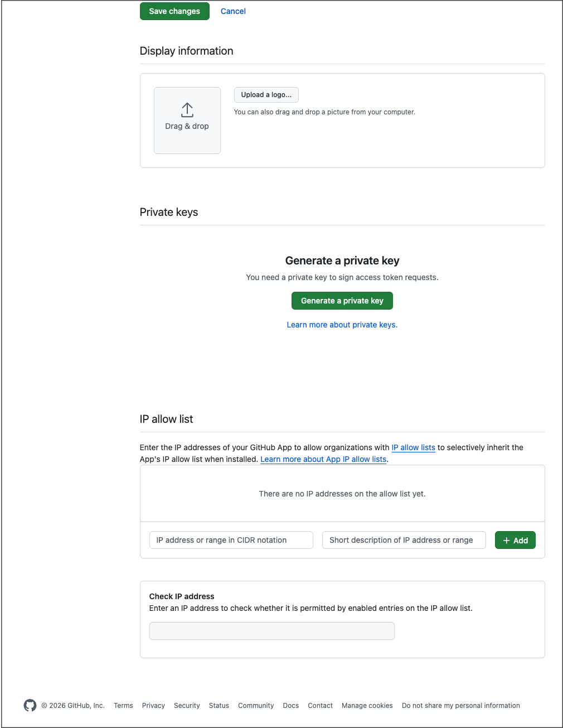This screenshot has width=563, height=728.
Task: Click the GitHub Octocat logo in the footer
Action: 30,705
